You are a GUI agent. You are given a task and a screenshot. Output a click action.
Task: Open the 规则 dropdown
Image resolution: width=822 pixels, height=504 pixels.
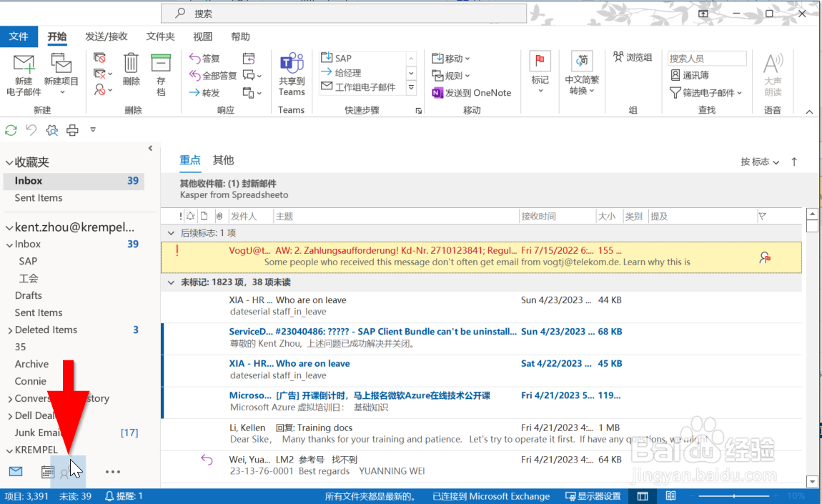[450, 76]
